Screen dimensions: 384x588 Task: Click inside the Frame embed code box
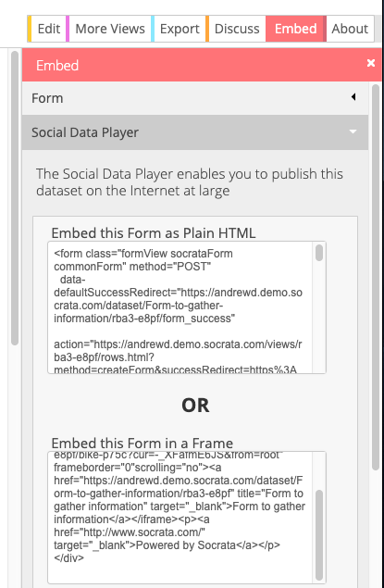pyautogui.click(x=181, y=518)
